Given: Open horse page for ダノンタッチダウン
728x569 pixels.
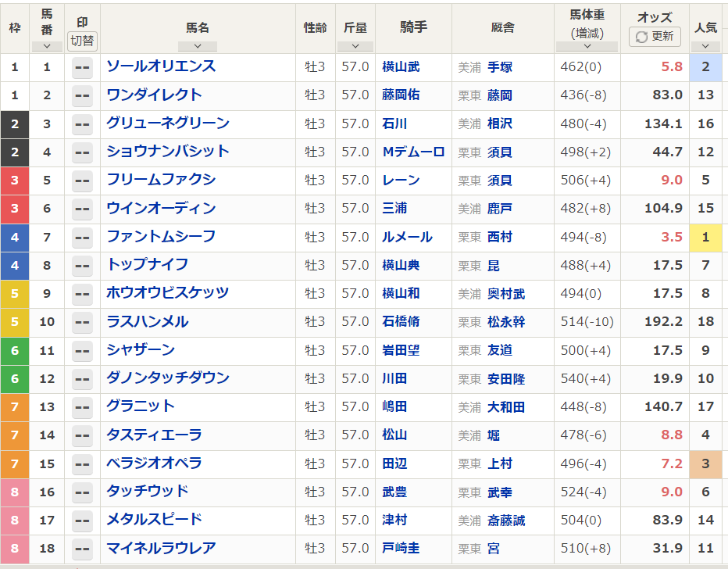Looking at the screenshot, I should pyautogui.click(x=168, y=378).
